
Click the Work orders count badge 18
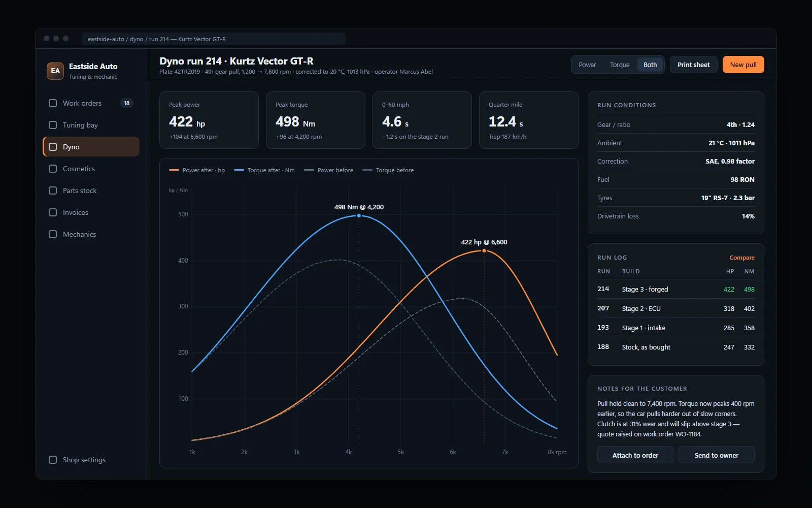click(x=127, y=103)
